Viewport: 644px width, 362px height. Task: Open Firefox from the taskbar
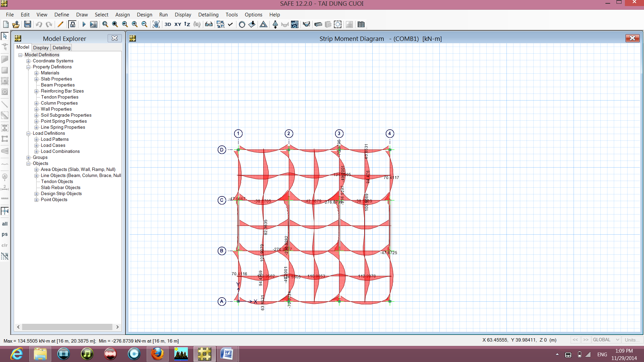click(x=157, y=354)
